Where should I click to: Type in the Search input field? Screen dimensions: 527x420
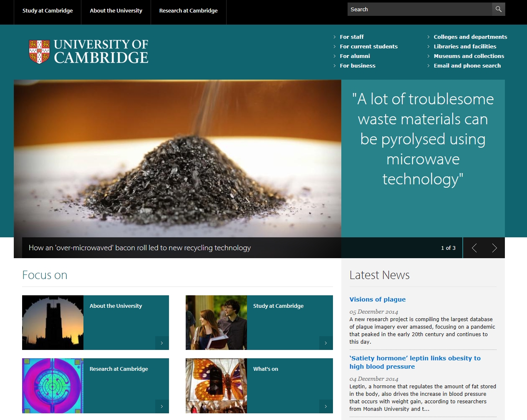coord(419,9)
